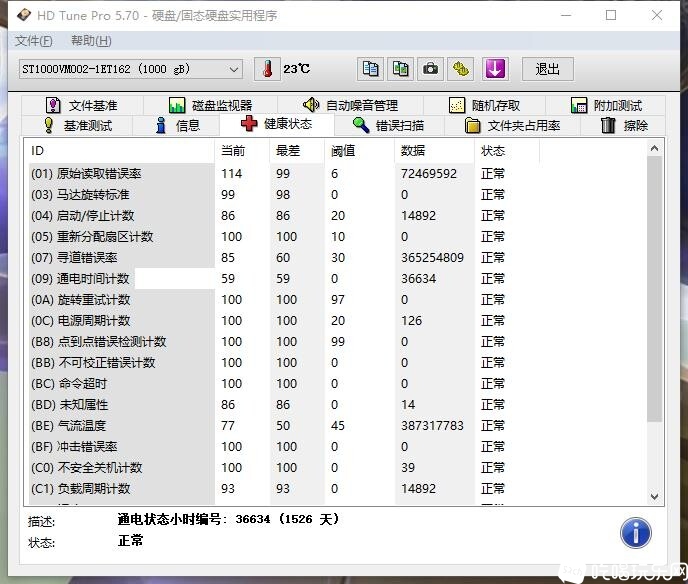
Task: Select the (0A) 旋转重试计数 row
Action: (x=284, y=300)
